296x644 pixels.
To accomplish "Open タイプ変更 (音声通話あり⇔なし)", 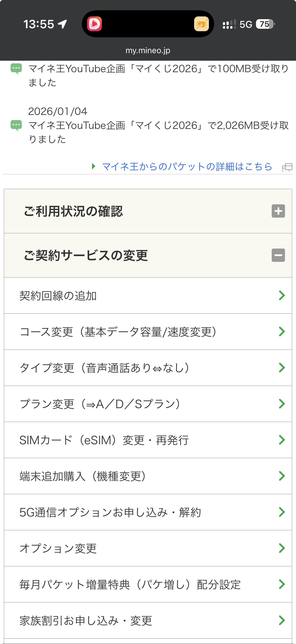I will 104,368.
